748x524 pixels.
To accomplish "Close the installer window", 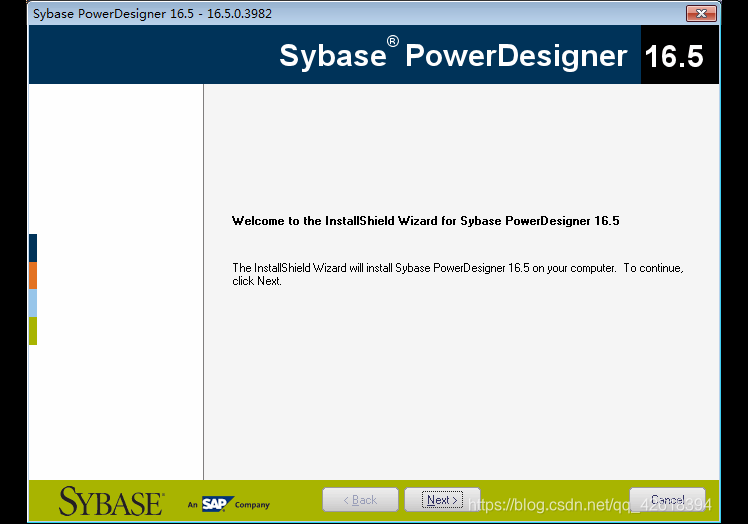I will coord(701,13).
